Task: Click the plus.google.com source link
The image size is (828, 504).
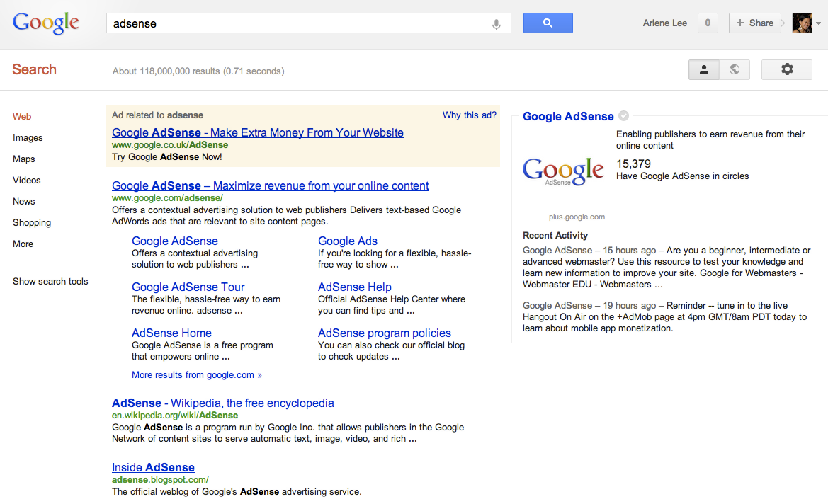Action: tap(577, 217)
